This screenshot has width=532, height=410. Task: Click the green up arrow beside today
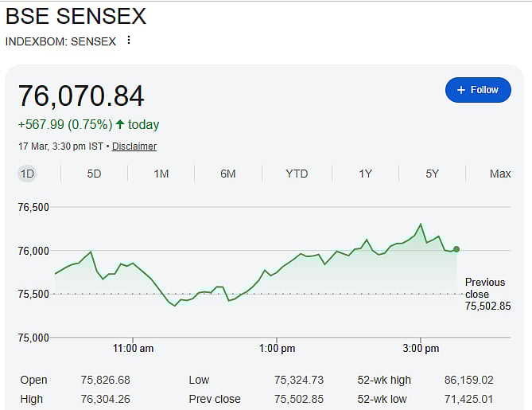pos(120,124)
